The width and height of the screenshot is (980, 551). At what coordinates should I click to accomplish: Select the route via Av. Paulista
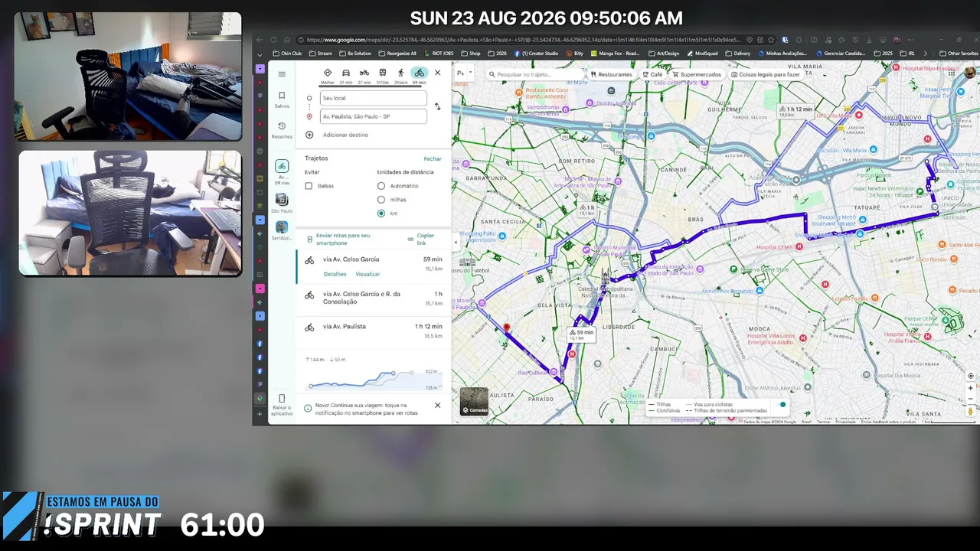click(x=374, y=331)
